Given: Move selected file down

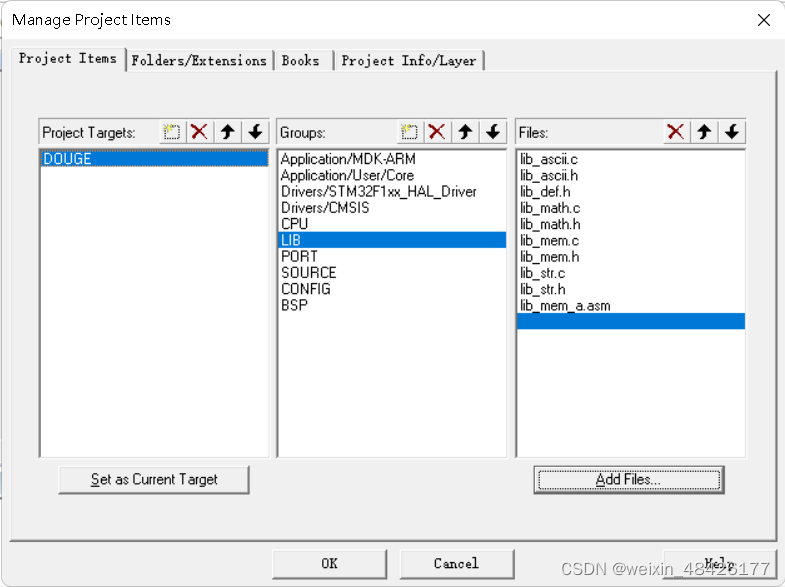Looking at the screenshot, I should (732, 132).
